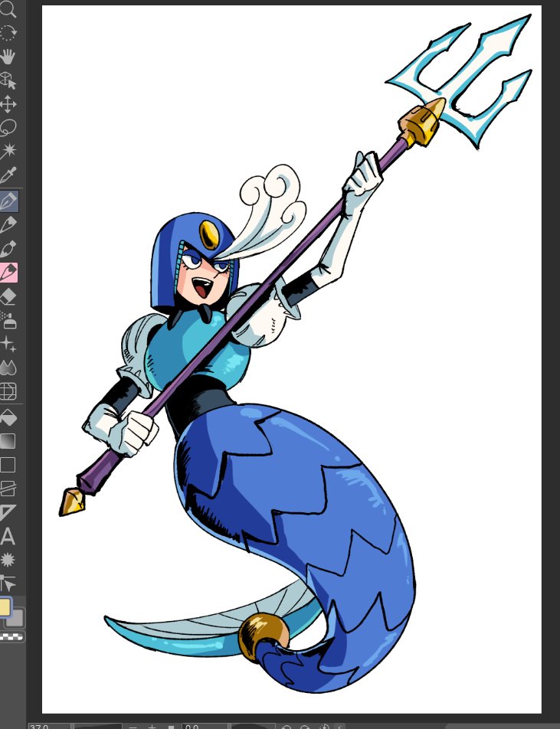
Task: Choose the checkered transparent color swatch
Action: pyautogui.click(x=12, y=637)
